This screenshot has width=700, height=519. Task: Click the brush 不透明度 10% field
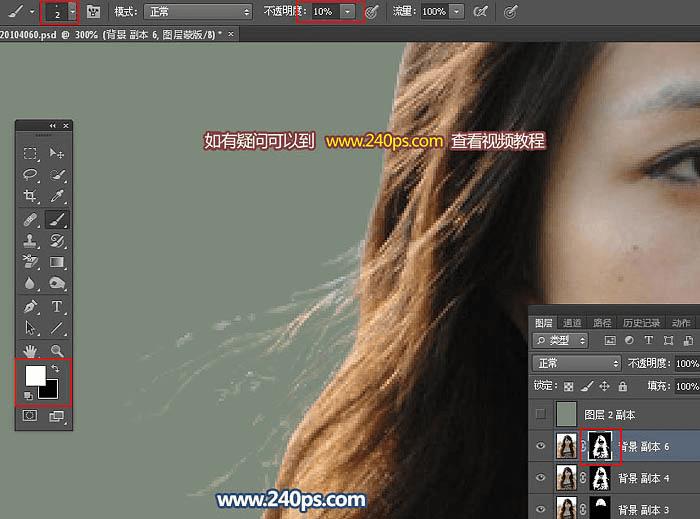pos(325,12)
